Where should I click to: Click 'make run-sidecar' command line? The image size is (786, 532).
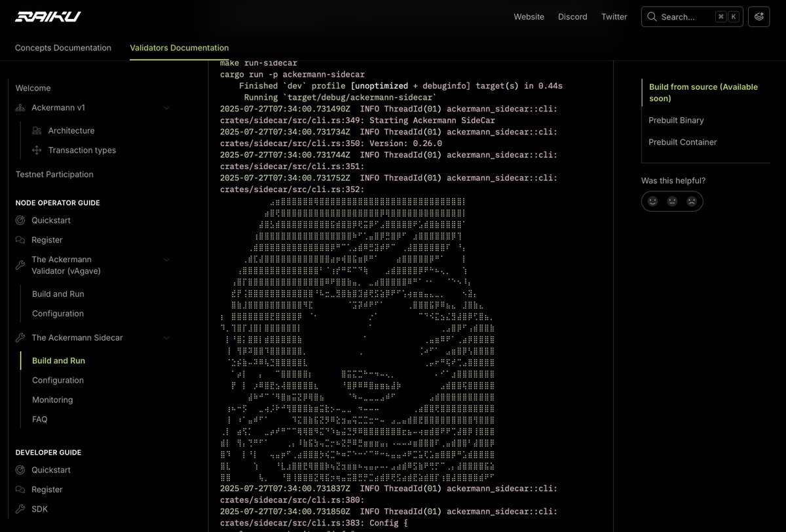[258, 64]
